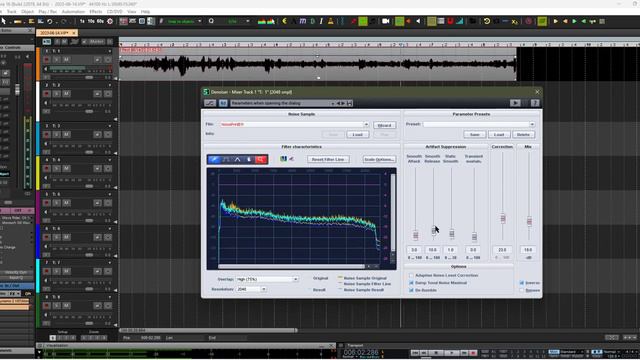Click the draw pencil mode icon in Denoiser
This screenshot has width=640, height=360.
coord(214,159)
